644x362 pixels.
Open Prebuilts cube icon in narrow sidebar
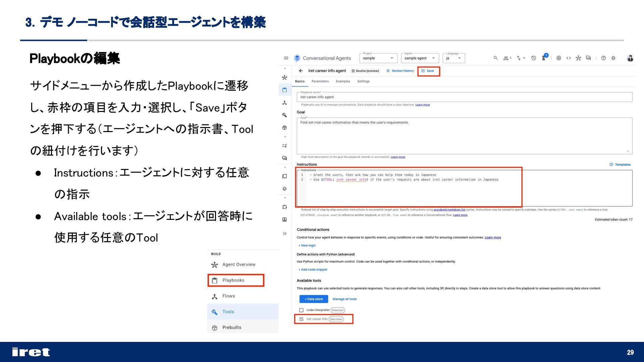pyautogui.click(x=284, y=128)
